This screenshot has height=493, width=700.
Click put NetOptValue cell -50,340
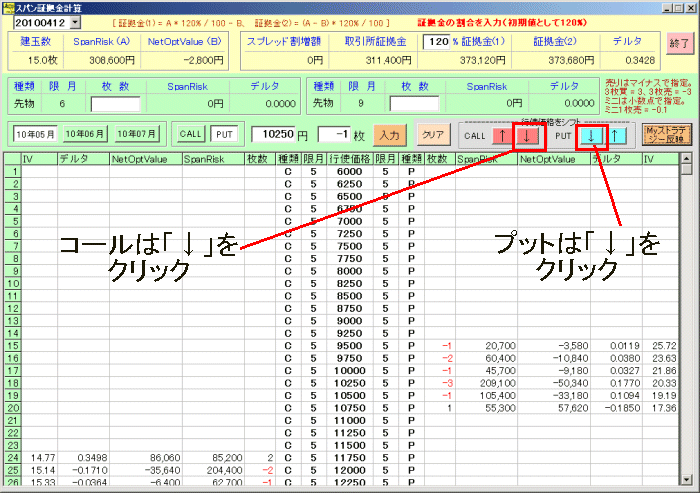click(554, 383)
